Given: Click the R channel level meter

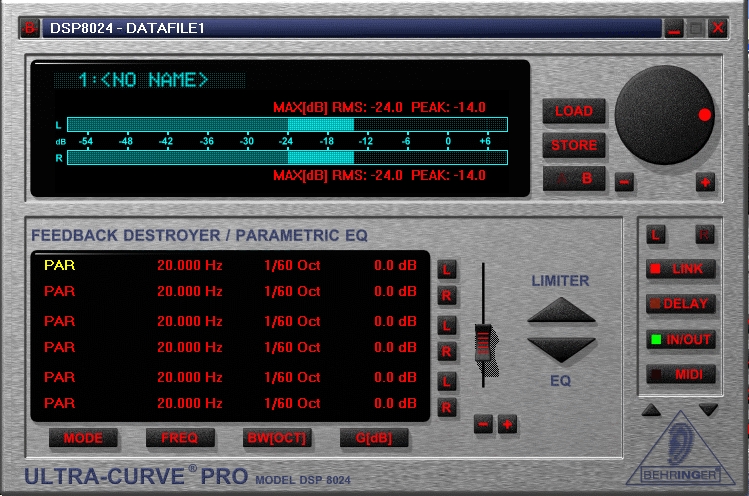Looking at the screenshot, I should [x=287, y=158].
